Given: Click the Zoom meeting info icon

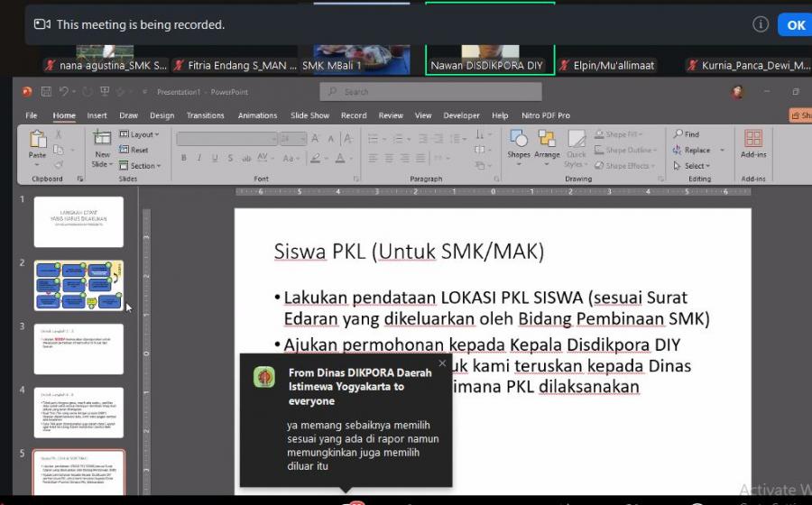Looking at the screenshot, I should click(x=761, y=24).
